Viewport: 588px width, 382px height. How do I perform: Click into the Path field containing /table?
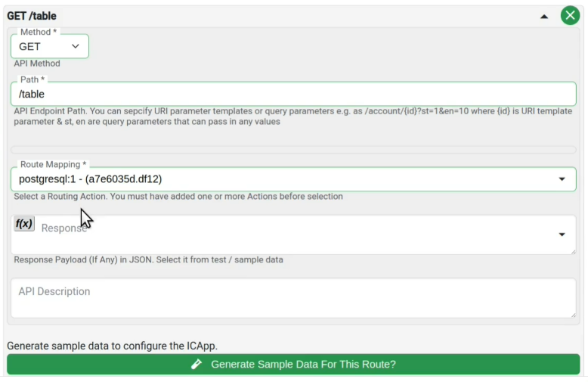[x=293, y=94]
